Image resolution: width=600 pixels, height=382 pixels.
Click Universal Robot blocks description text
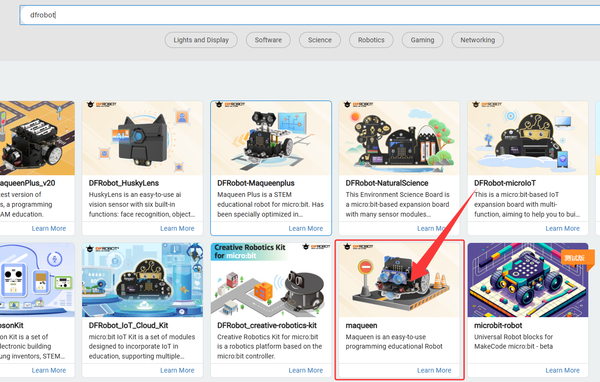(x=514, y=341)
